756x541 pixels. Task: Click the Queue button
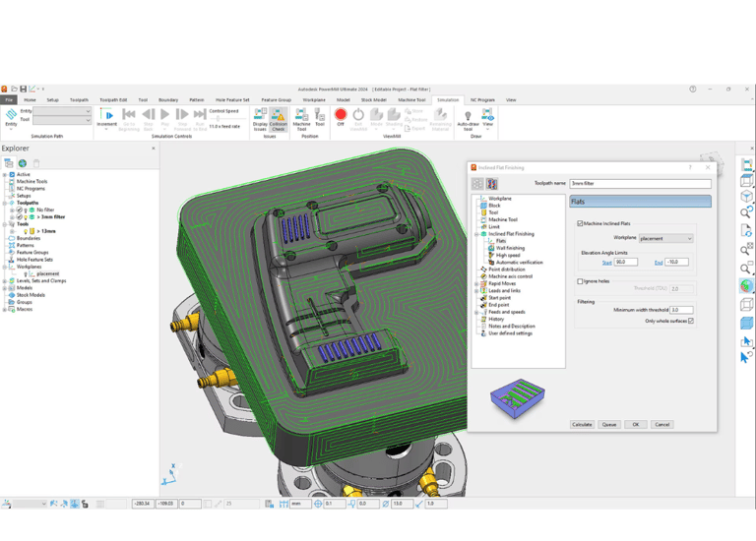[x=609, y=424]
